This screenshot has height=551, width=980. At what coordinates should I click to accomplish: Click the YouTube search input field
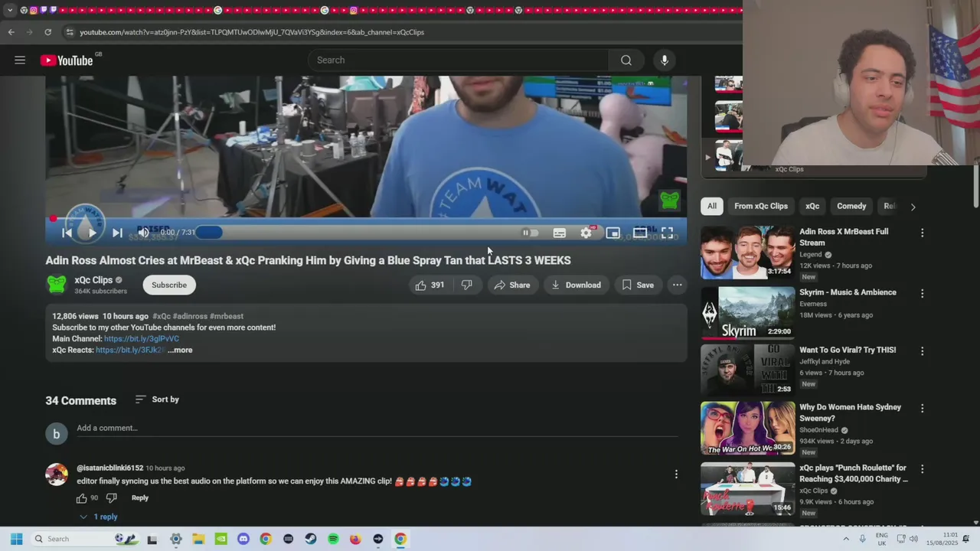(458, 60)
